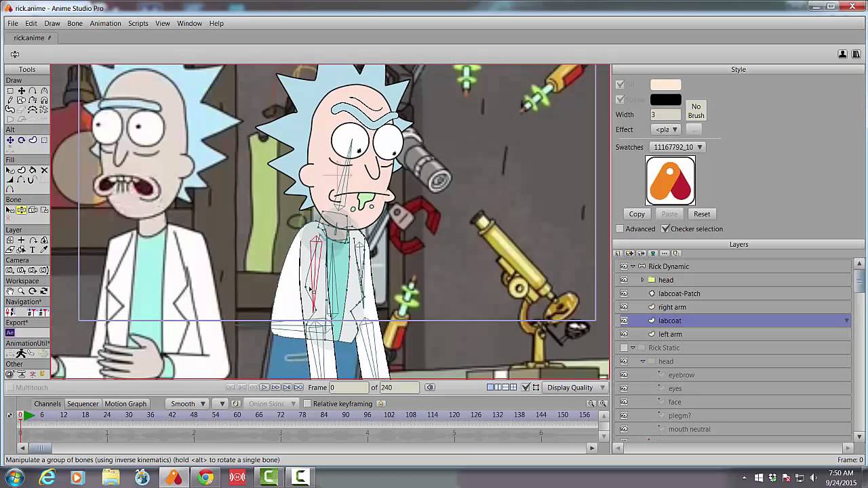868x488 pixels.
Task: Open the Display Quality dropdown
Action: click(x=576, y=388)
